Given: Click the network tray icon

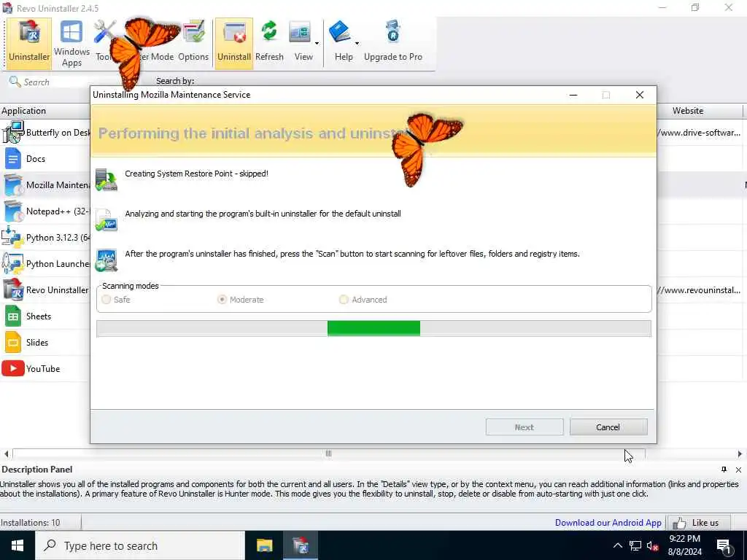Looking at the screenshot, I should (x=635, y=545).
